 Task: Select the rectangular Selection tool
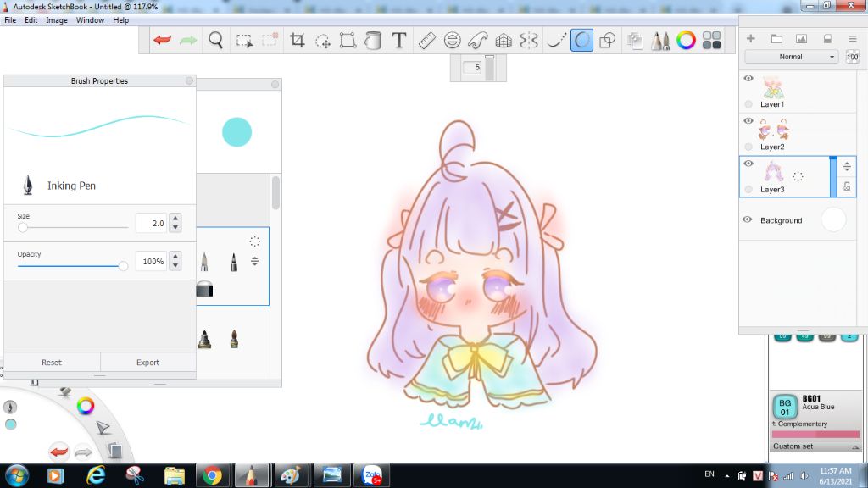pyautogui.click(x=244, y=41)
